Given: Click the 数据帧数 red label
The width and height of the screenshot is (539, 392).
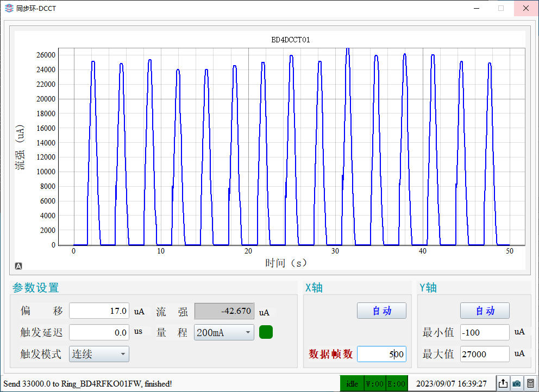Looking at the screenshot, I should pyautogui.click(x=330, y=354).
